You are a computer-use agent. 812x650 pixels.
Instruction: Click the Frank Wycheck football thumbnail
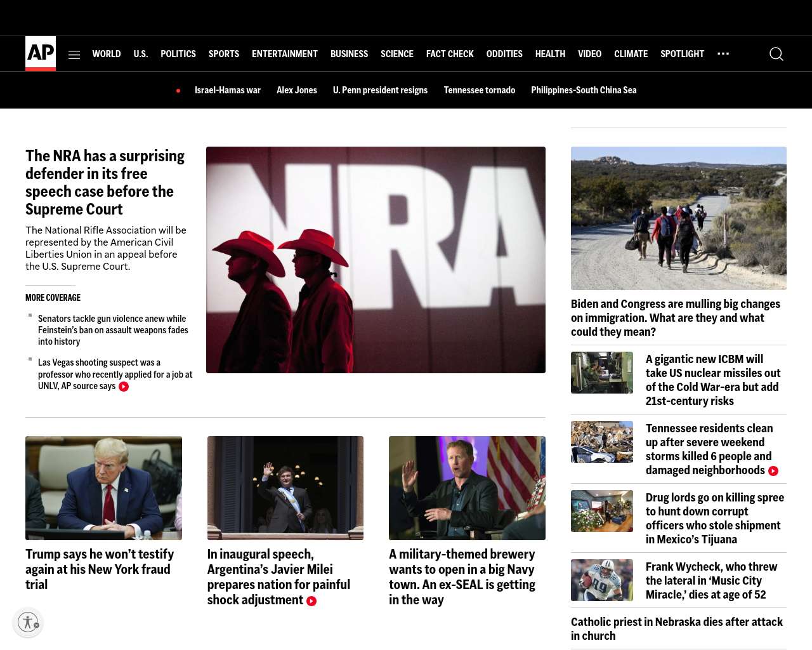(602, 580)
